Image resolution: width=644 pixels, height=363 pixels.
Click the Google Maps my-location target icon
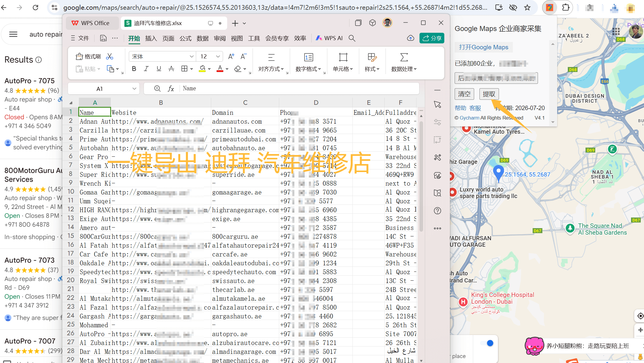pyautogui.click(x=640, y=316)
